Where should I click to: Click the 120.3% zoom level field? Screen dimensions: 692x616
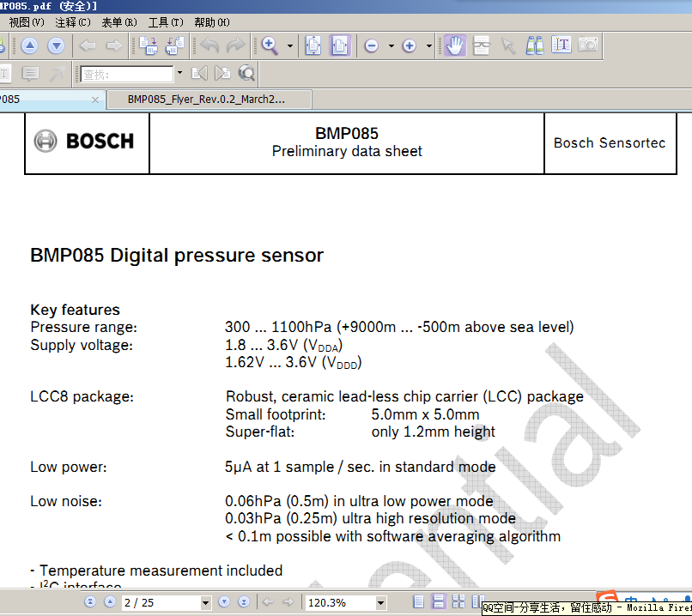click(341, 603)
